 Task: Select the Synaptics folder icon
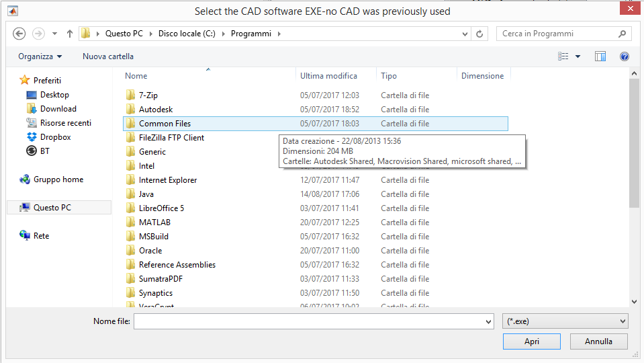(x=130, y=292)
